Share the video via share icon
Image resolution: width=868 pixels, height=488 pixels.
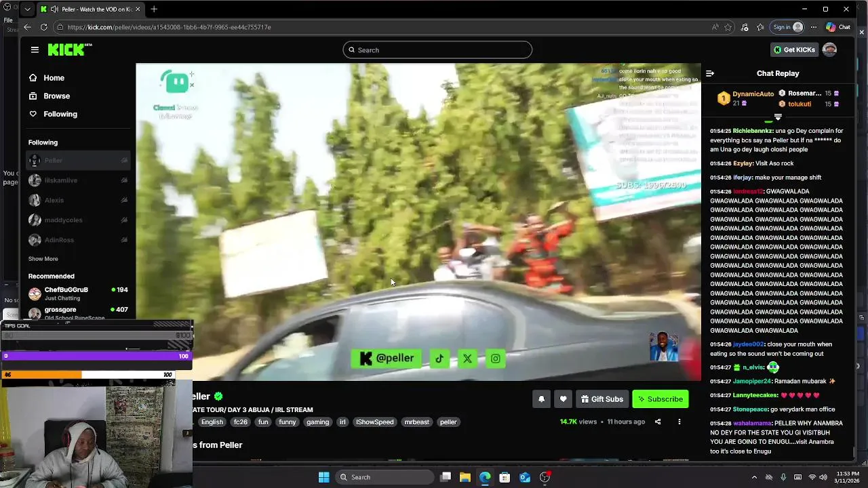coord(658,422)
